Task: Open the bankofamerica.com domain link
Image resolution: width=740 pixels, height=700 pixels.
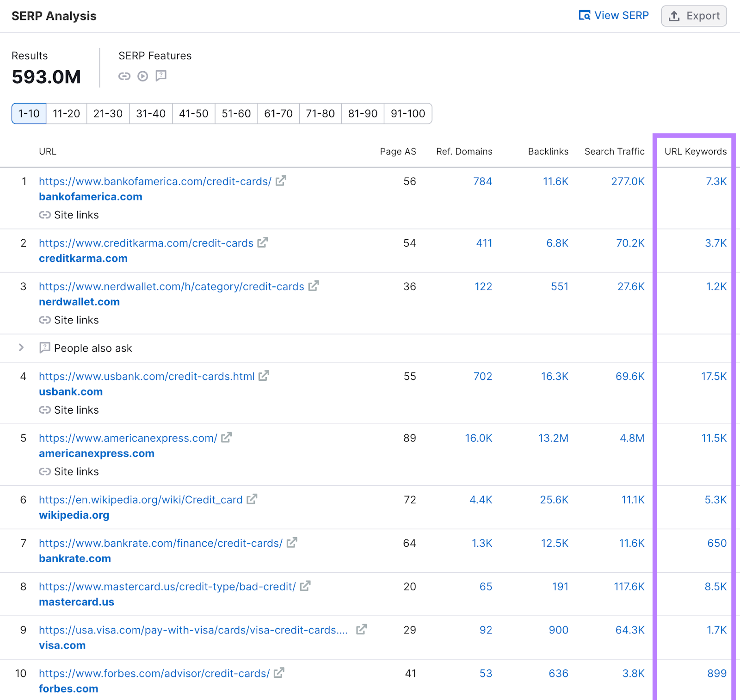Action: [x=91, y=197]
